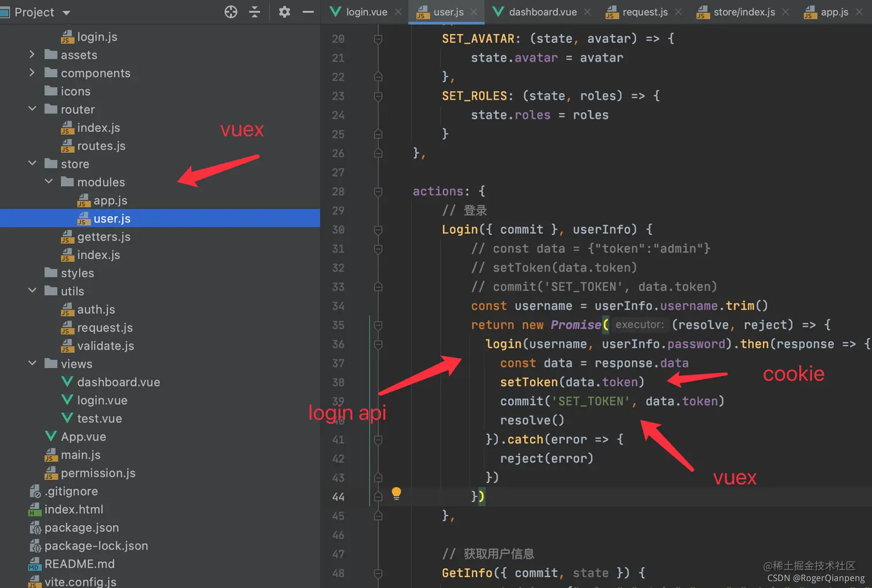
Task: Expand the assets folder
Action: tap(32, 55)
